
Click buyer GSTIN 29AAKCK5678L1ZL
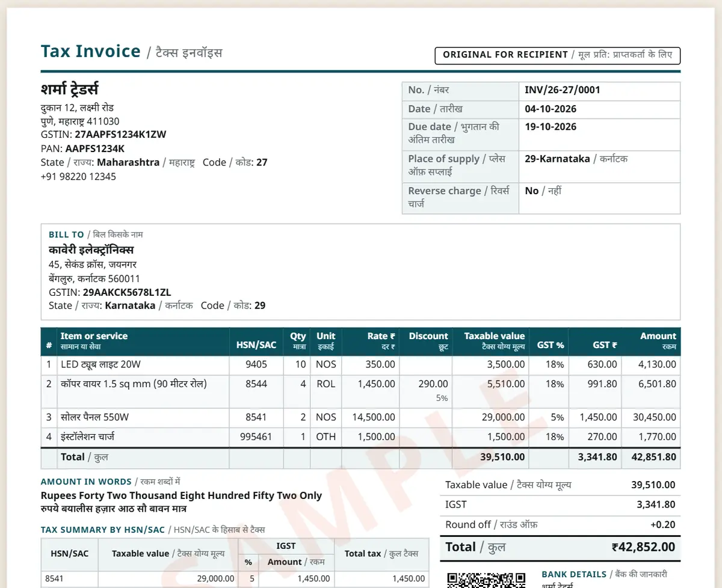(127, 292)
